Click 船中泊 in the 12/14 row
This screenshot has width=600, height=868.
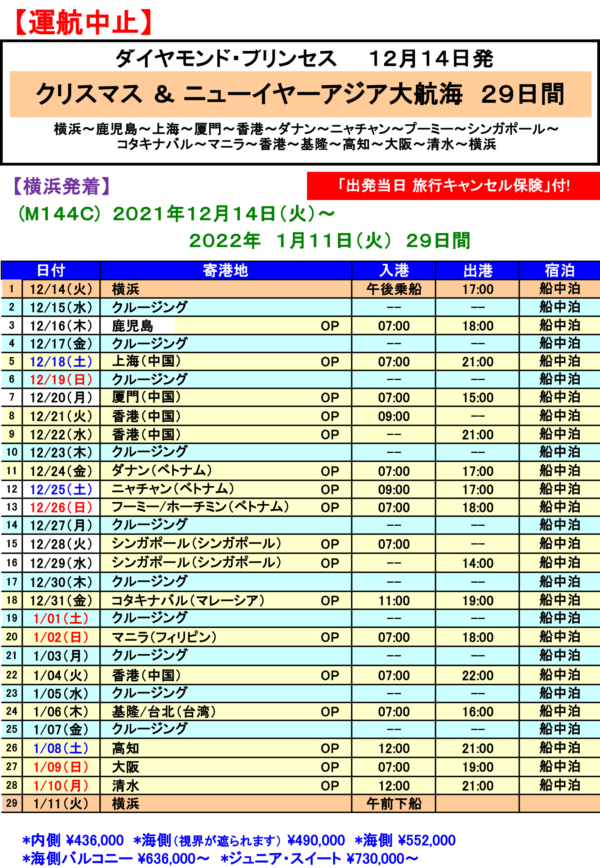(x=560, y=289)
